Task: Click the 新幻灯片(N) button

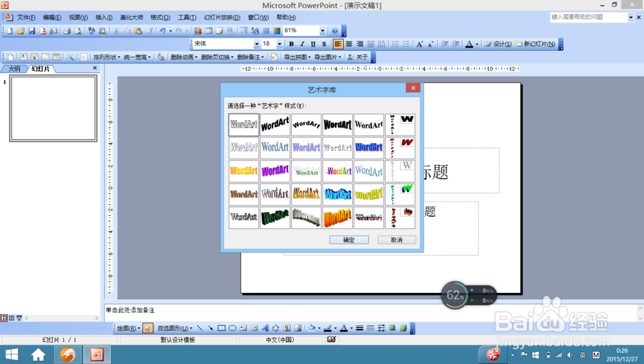Action: pos(536,44)
